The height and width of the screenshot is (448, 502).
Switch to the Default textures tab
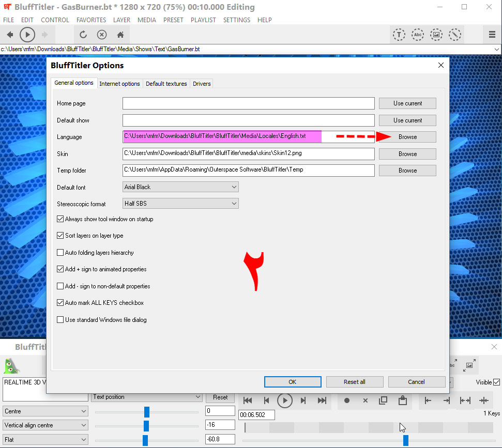166,84
